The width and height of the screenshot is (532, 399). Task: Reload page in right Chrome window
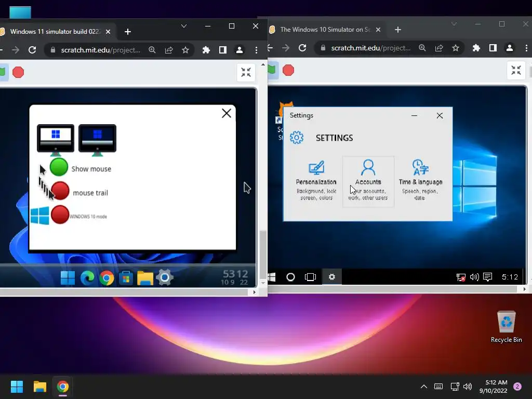(302, 48)
